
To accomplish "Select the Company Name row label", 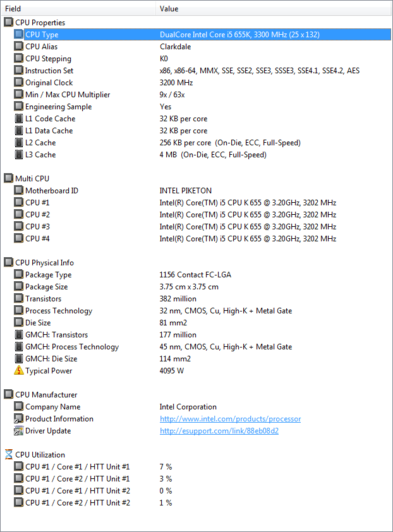I will point(52,407).
